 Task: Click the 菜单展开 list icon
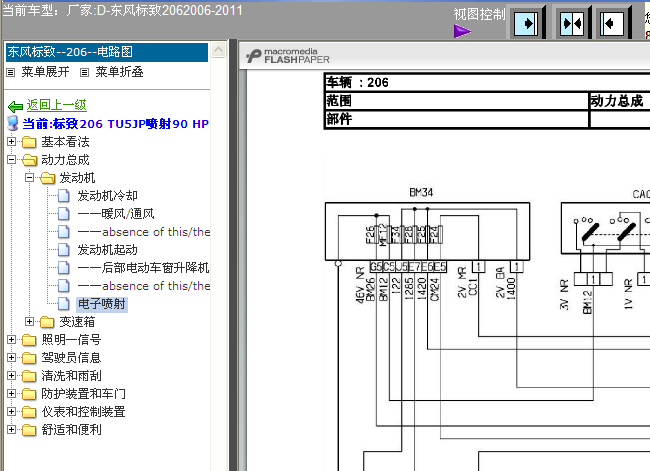coord(11,73)
